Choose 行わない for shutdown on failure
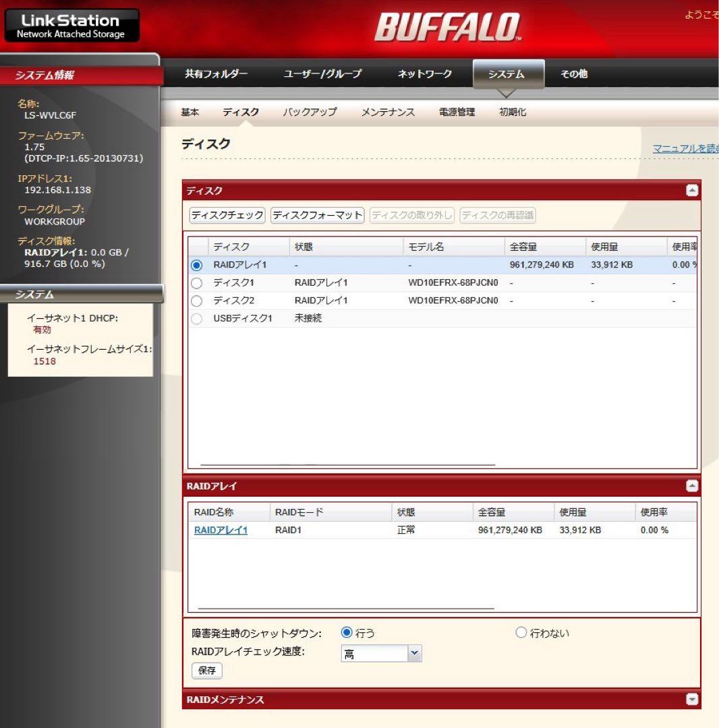This screenshot has height=728, width=719. coord(521,632)
